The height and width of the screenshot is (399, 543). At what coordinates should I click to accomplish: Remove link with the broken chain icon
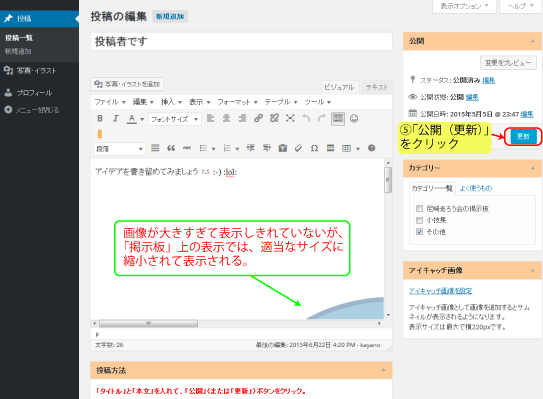[x=274, y=118]
